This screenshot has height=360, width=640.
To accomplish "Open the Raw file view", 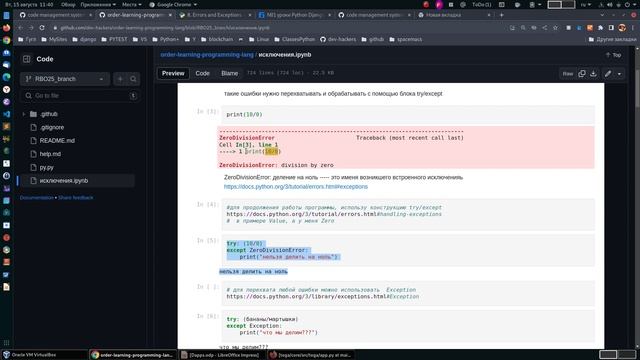I will [568, 74].
